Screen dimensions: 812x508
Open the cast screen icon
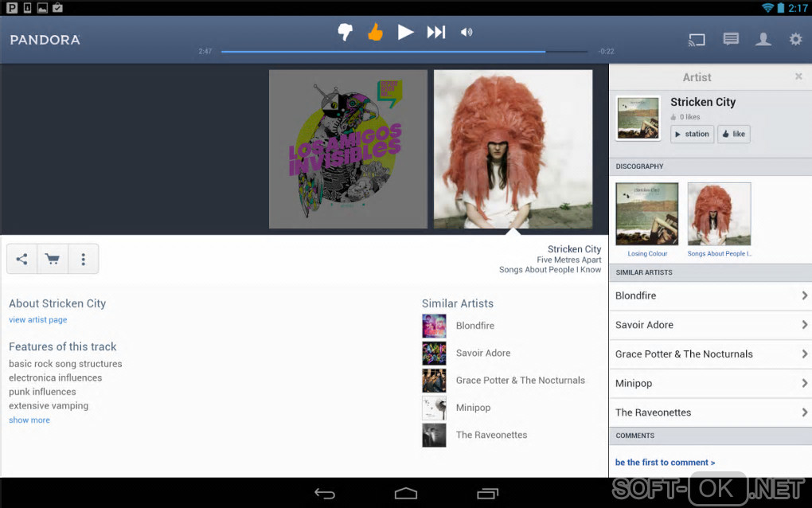pos(697,39)
